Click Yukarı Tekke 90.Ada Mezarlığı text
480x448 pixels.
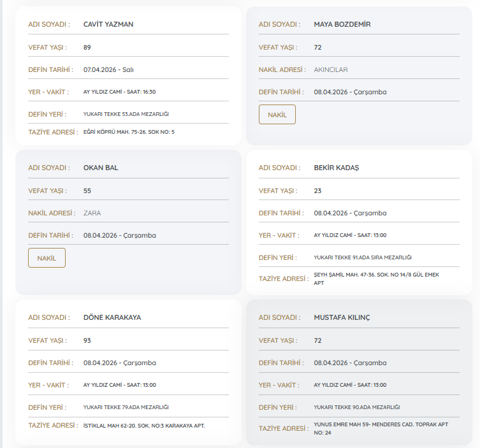pos(356,407)
